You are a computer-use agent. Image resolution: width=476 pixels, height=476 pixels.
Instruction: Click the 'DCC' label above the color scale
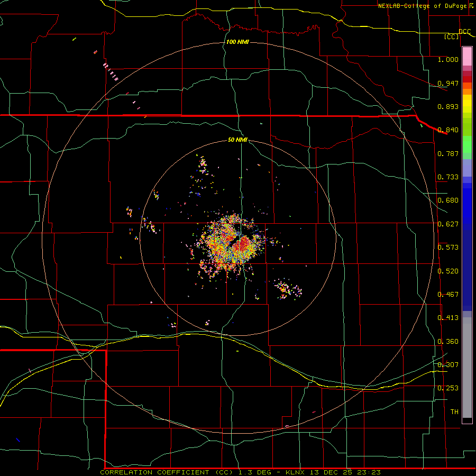464,31
